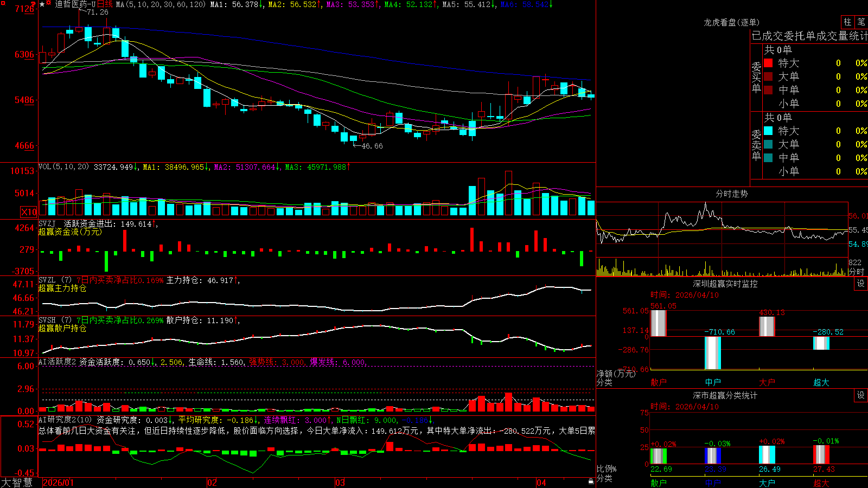Jump to the 03 month marker on timeline
Image resolution: width=868 pixels, height=488 pixels.
point(340,483)
